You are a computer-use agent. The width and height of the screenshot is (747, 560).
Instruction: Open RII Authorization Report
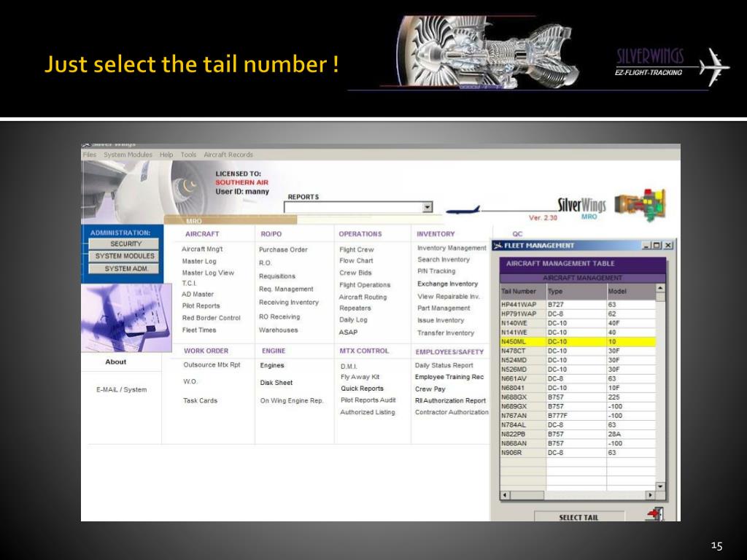click(450, 401)
